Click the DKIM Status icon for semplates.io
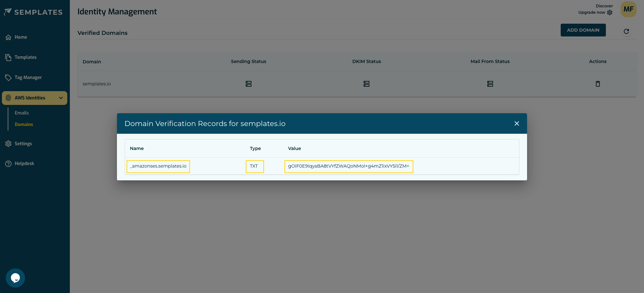 tap(367, 84)
